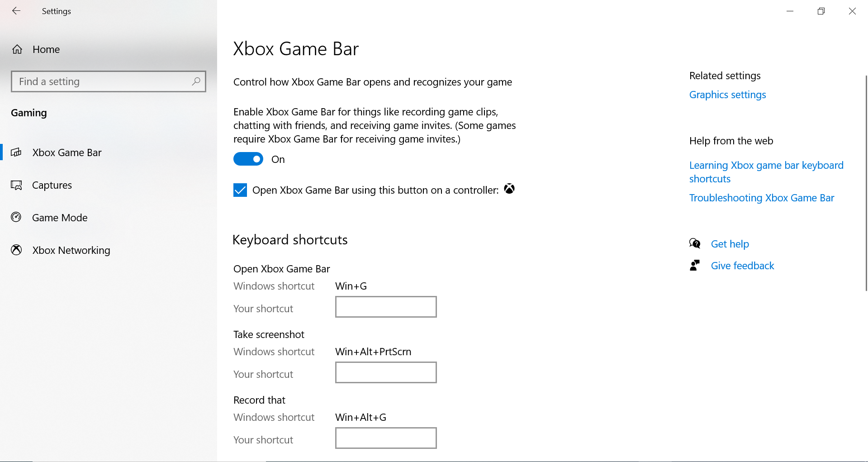Switch to the Captures page
The width and height of the screenshot is (868, 462).
(x=52, y=185)
